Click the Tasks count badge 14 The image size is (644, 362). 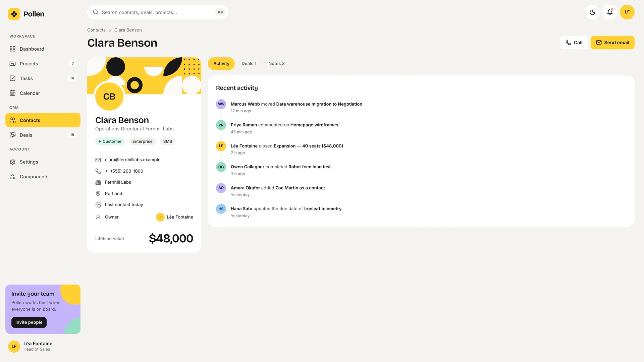point(72,78)
